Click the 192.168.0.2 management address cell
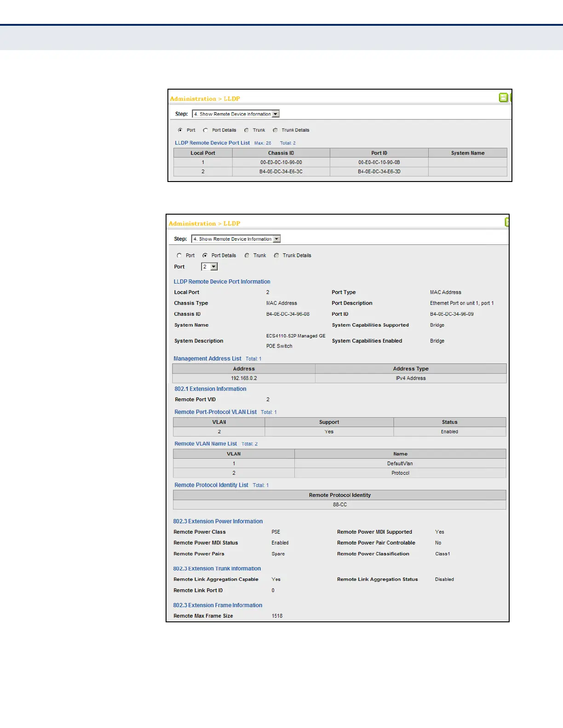 pos(244,378)
